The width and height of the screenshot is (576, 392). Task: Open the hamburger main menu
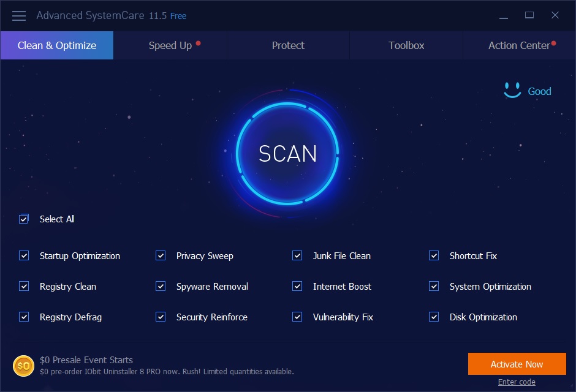point(19,16)
